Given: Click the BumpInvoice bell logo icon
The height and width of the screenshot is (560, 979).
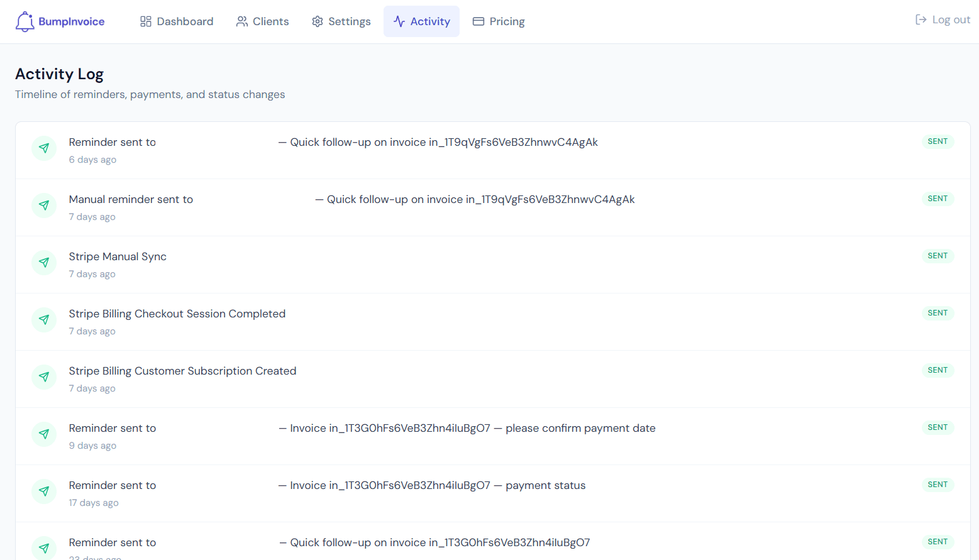Looking at the screenshot, I should coord(25,21).
